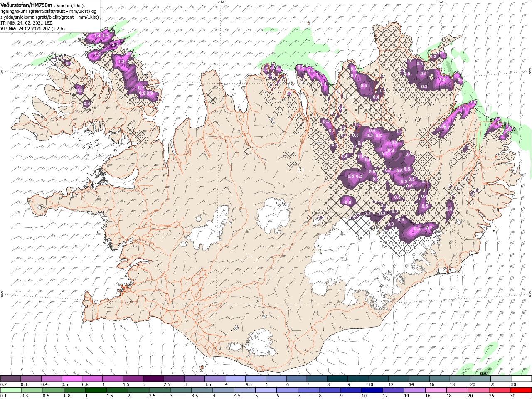This screenshot has height=399, width=532.
Task: Select the lower scale blue swatch labeled 8
Action: (330, 390)
